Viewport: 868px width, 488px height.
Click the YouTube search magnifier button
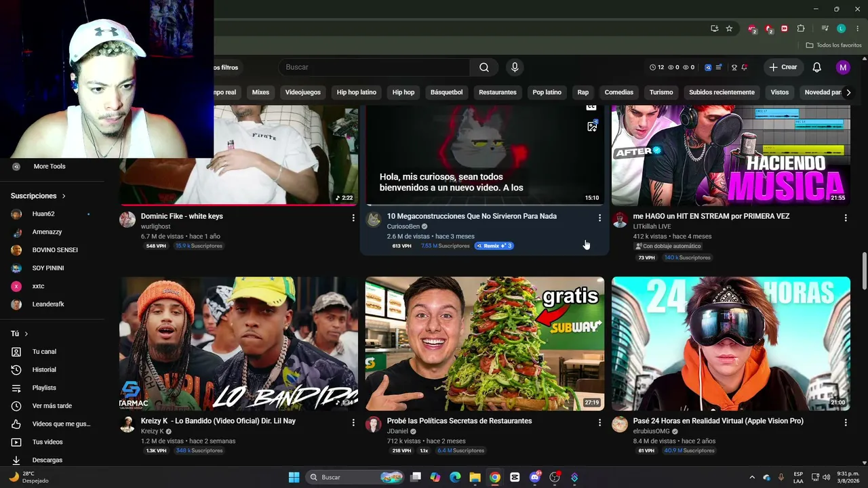coord(484,67)
